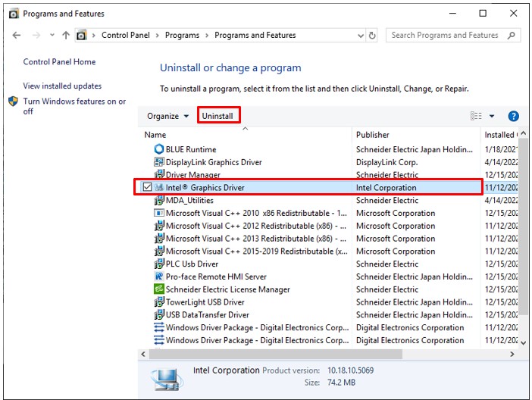Open the address bar history dropdown

click(x=360, y=36)
